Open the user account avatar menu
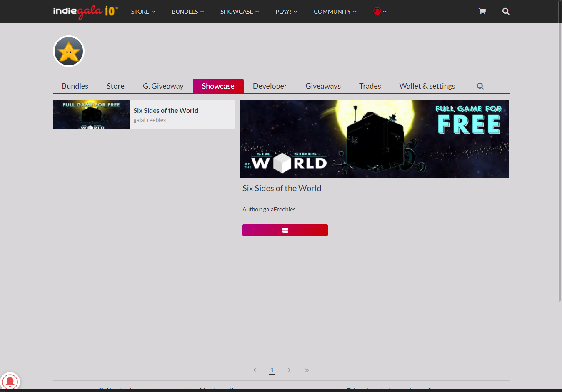Image resolution: width=562 pixels, height=392 pixels. pyautogui.click(x=380, y=11)
